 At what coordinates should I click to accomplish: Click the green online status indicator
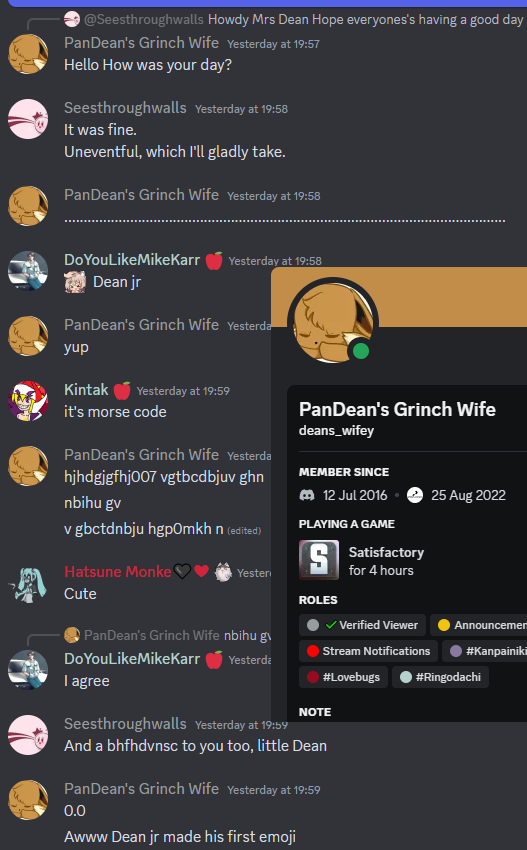point(361,351)
